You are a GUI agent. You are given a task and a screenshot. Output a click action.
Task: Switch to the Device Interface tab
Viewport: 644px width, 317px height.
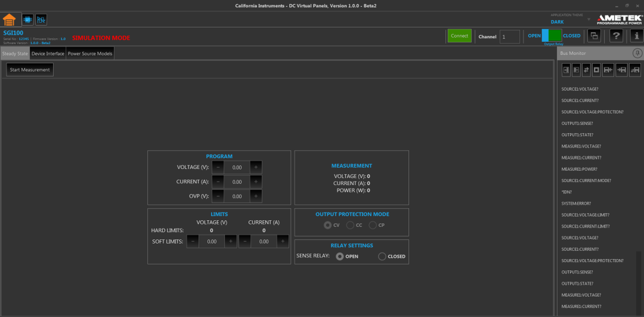(x=48, y=54)
